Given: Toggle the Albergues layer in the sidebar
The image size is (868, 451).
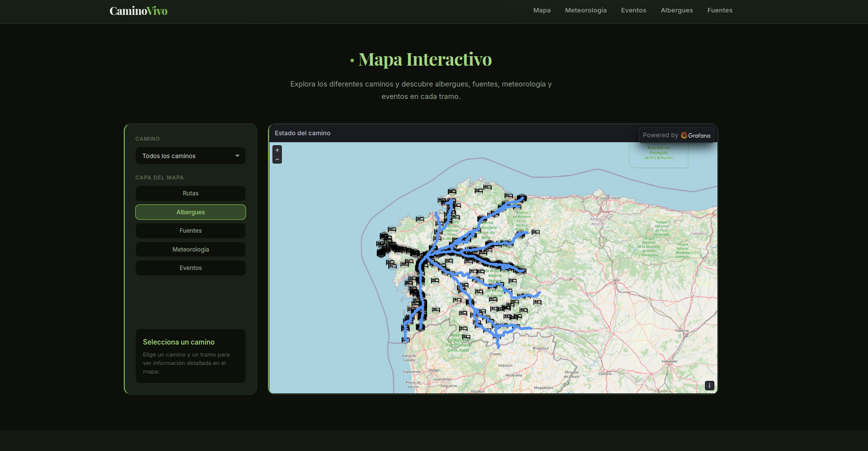Looking at the screenshot, I should click(x=190, y=212).
